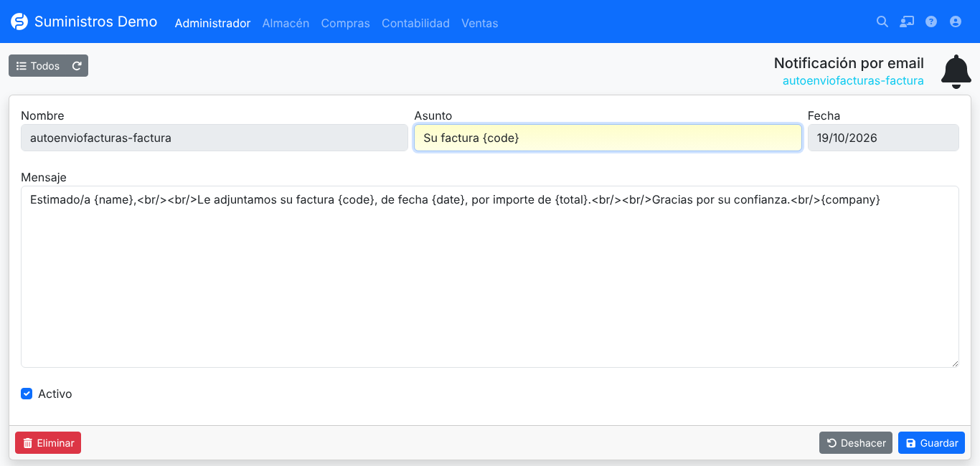Open the user account icon
This screenshot has height=466, width=980.
956,22
